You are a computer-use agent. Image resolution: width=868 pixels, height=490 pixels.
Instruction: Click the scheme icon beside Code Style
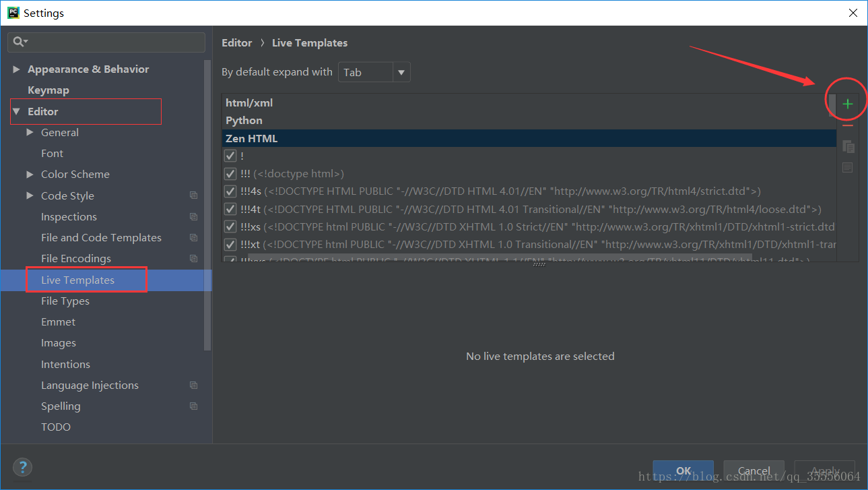[193, 195]
